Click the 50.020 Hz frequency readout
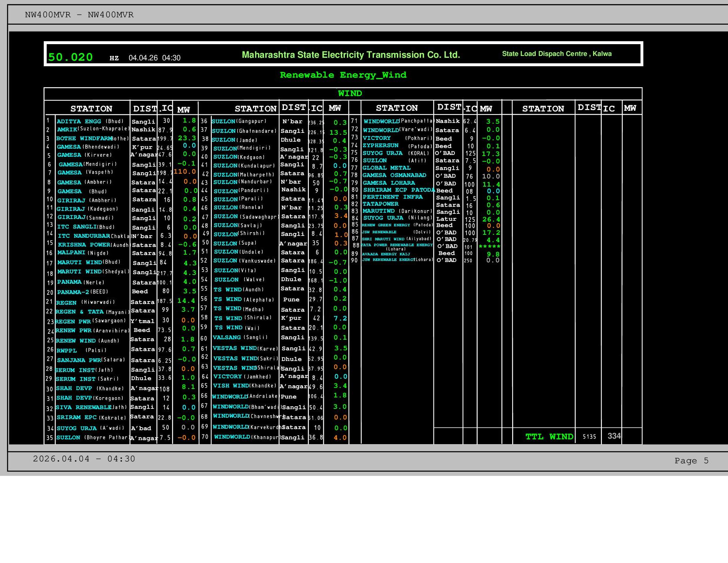Viewport: 728px width, 563px height. click(70, 57)
